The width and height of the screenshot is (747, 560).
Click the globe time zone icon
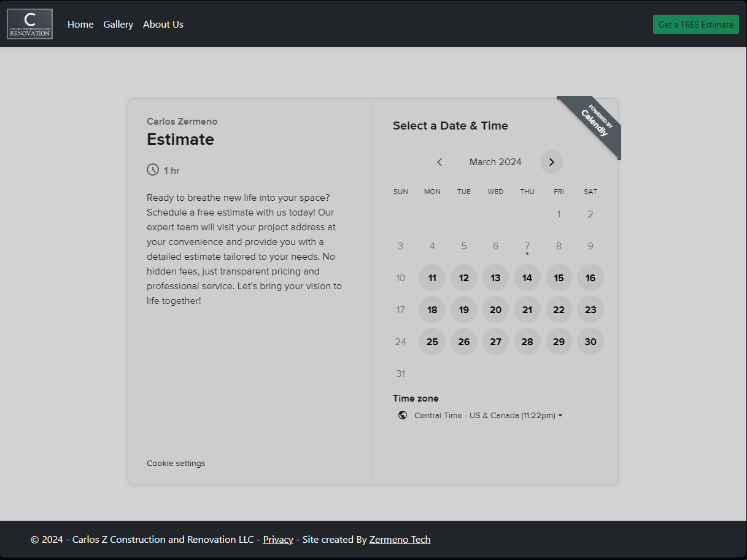point(403,415)
